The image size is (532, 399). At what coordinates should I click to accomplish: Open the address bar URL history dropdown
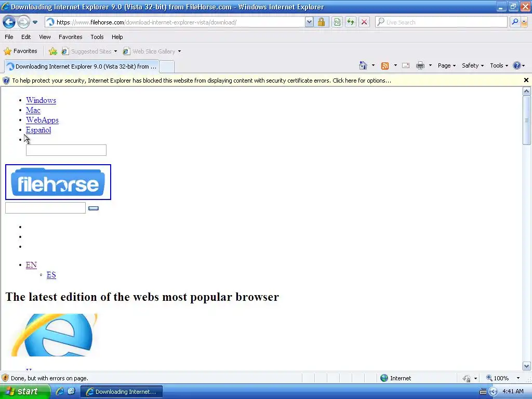coord(309,22)
